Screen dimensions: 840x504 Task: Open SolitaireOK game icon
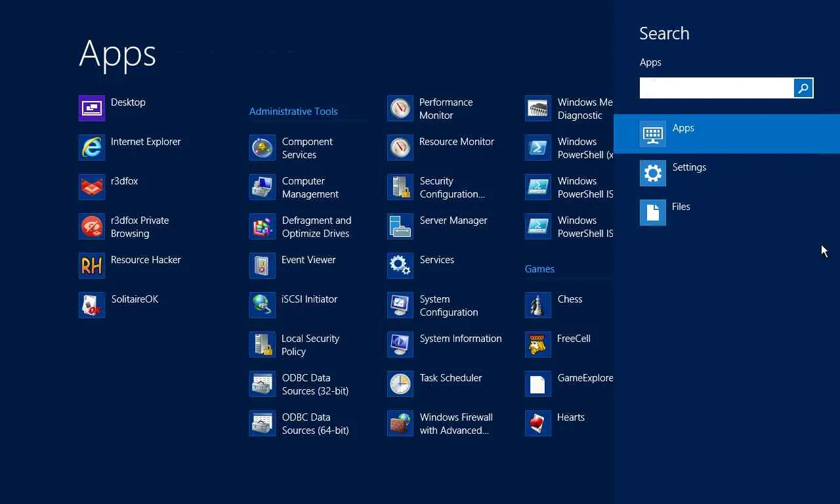point(92,305)
